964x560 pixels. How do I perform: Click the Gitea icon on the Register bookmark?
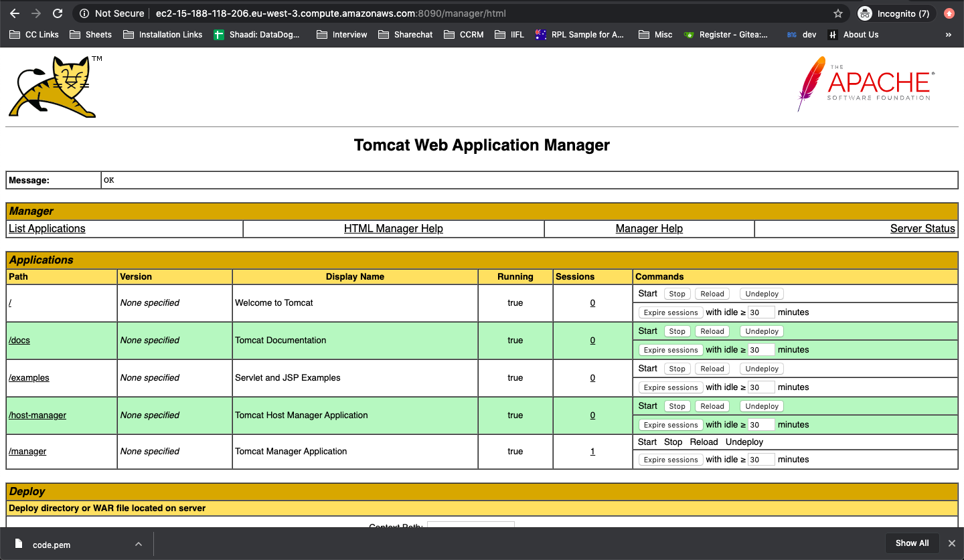pos(690,34)
